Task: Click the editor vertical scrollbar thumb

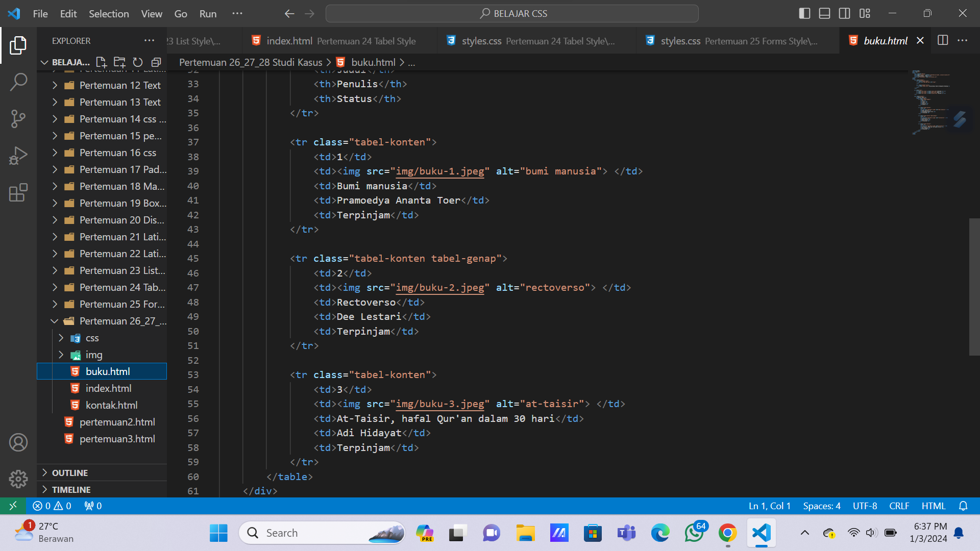Action: pyautogui.click(x=974, y=287)
